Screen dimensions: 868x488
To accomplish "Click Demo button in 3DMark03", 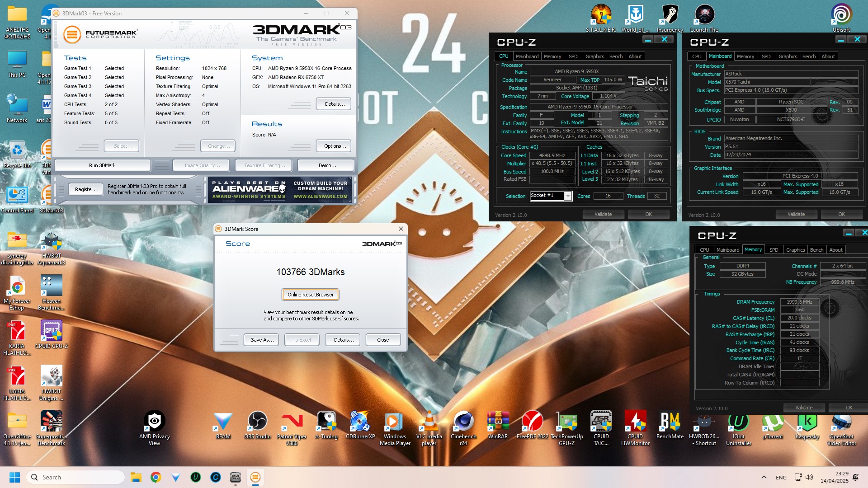I will point(327,165).
